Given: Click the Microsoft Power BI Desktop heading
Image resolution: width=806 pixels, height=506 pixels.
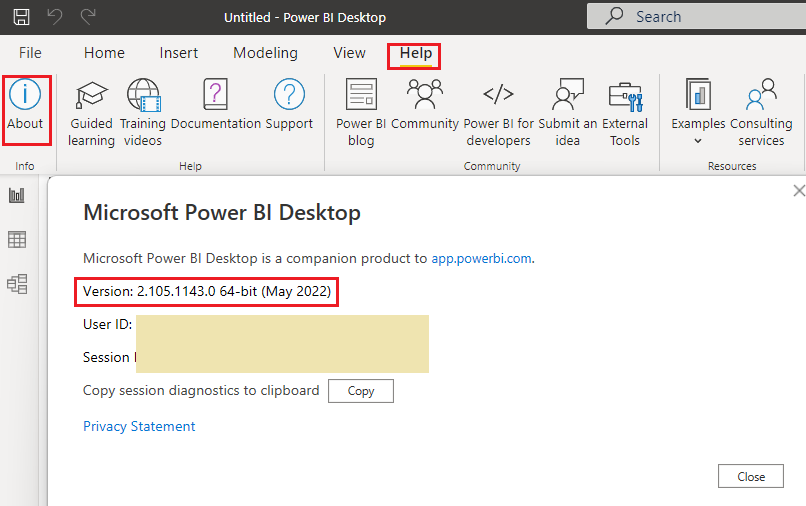Looking at the screenshot, I should click(222, 212).
